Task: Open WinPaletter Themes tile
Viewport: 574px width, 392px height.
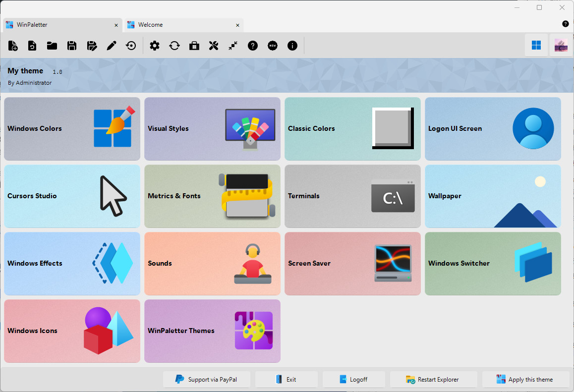Action: coord(212,331)
